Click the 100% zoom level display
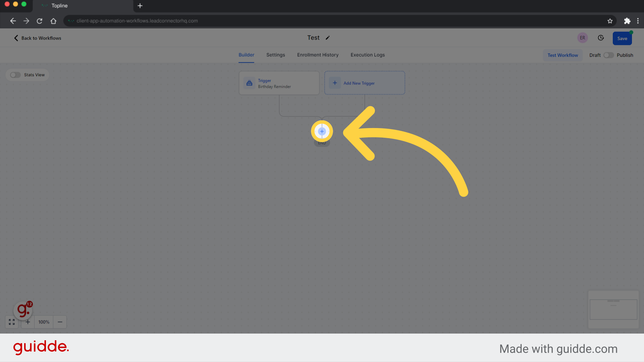644x362 pixels. tap(44, 322)
